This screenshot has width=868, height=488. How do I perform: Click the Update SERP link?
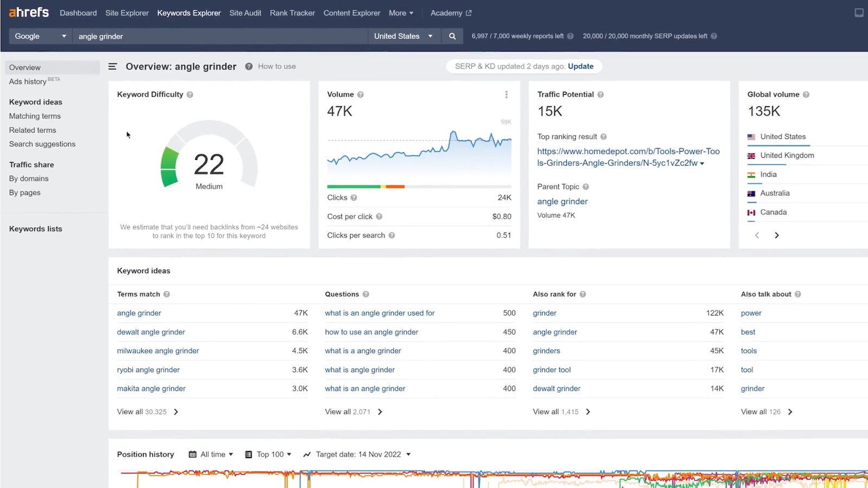pyautogui.click(x=580, y=66)
